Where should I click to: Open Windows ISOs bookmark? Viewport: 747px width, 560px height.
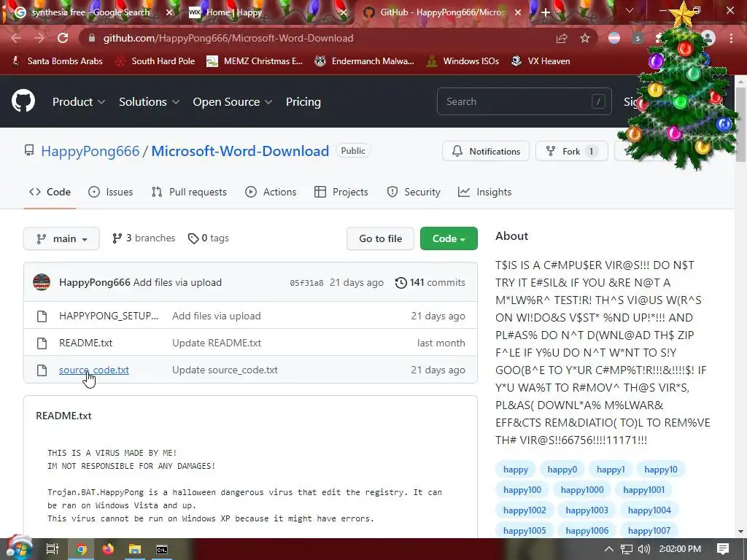(x=462, y=61)
